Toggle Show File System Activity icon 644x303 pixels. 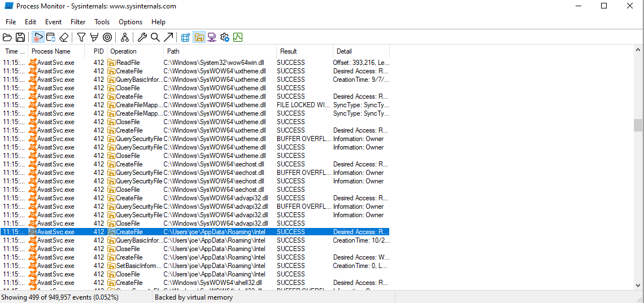point(199,37)
